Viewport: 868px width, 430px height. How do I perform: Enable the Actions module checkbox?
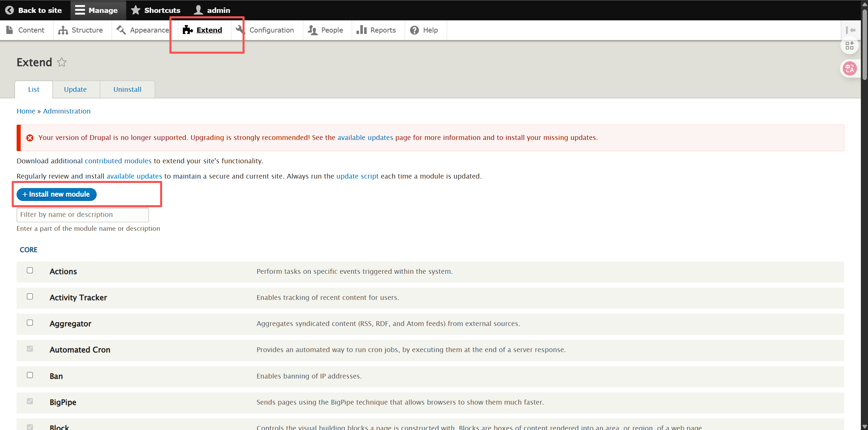pyautogui.click(x=30, y=270)
